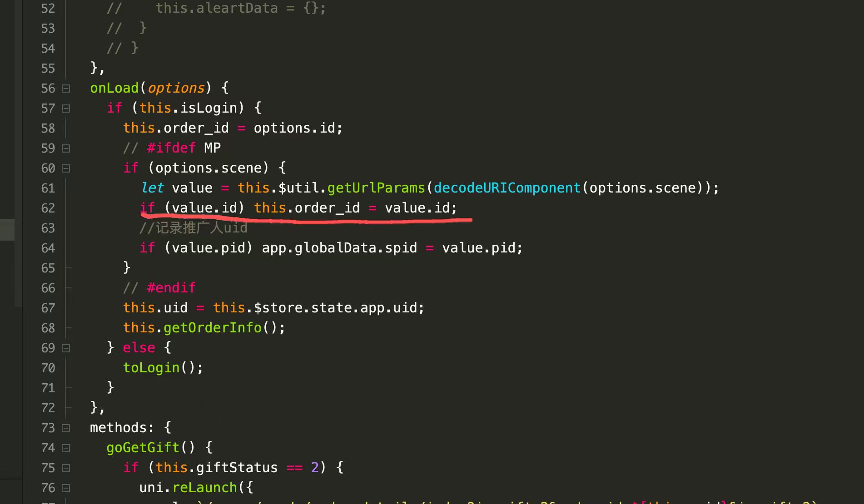Place cursor on getOrderInfo call
The height and width of the screenshot is (504, 864).
tap(212, 328)
